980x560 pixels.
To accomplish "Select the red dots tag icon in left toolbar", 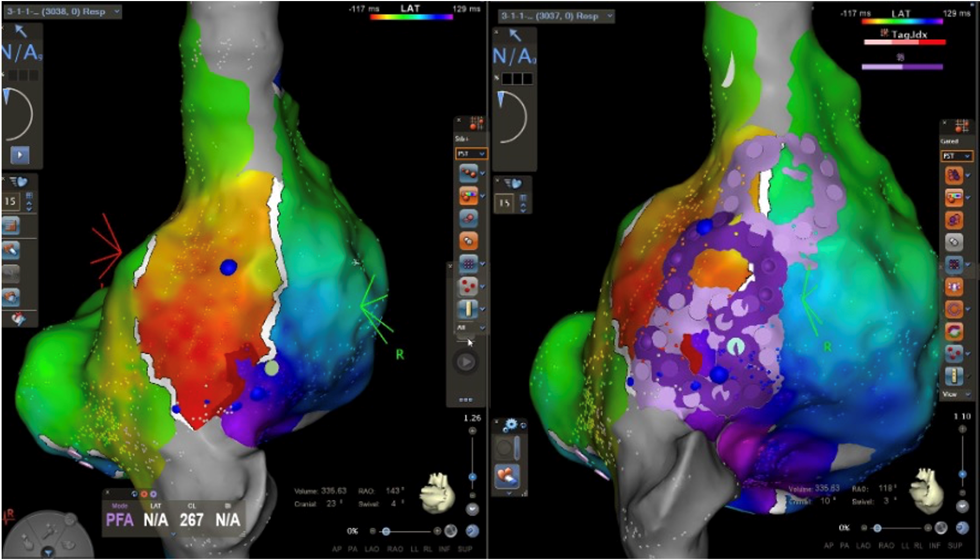I will 469,286.
